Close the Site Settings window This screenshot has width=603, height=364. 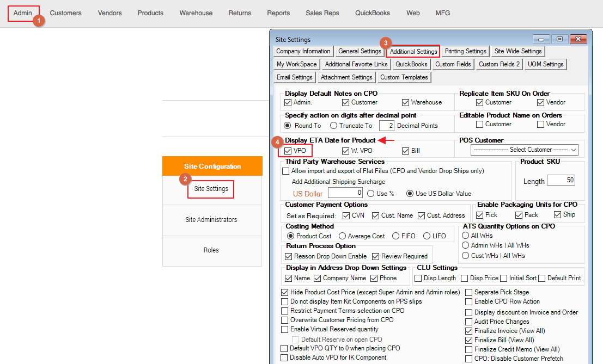pyautogui.click(x=576, y=39)
